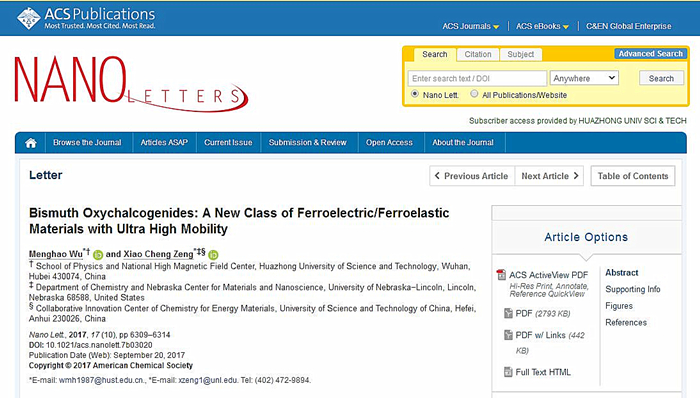Viewport: 700px width, 398px height.
Task: Open the Anywhere search scope dropdown
Action: [584, 78]
